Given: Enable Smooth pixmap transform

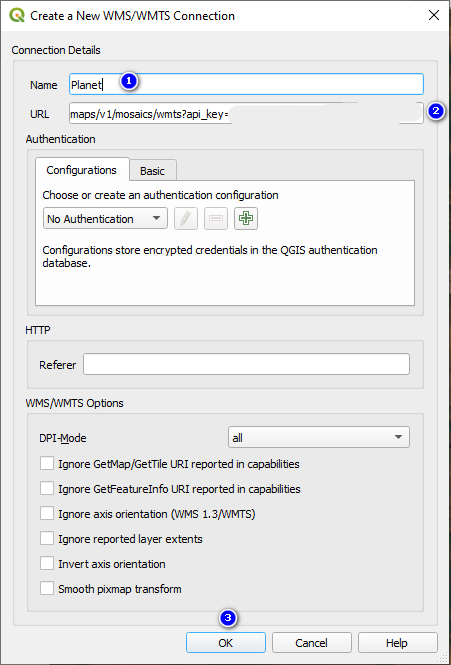Looking at the screenshot, I should click(x=47, y=589).
